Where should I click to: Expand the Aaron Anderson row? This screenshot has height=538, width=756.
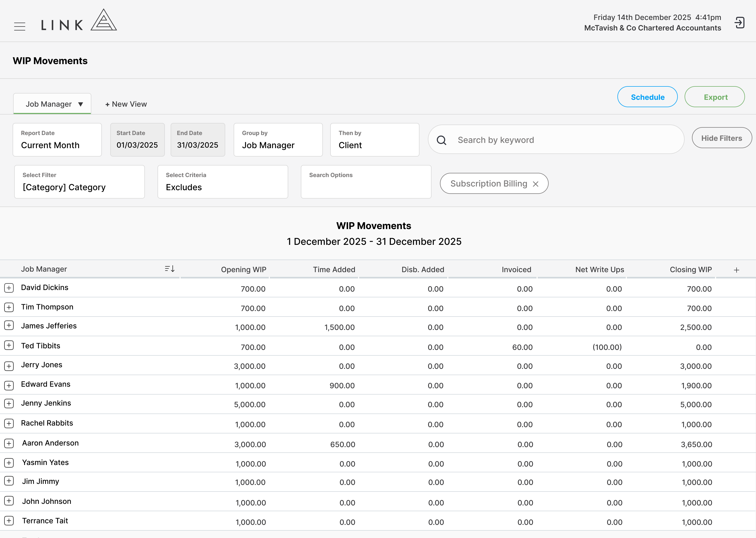click(9, 443)
